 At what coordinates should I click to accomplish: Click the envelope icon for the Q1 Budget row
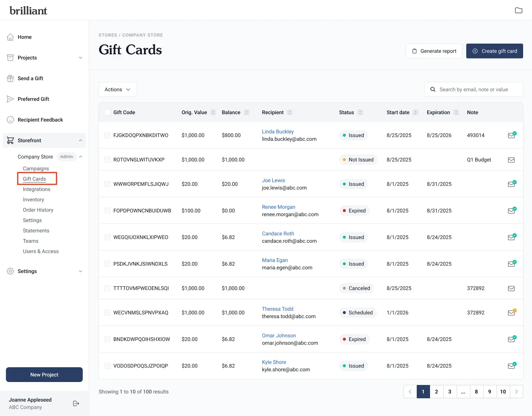tap(511, 160)
